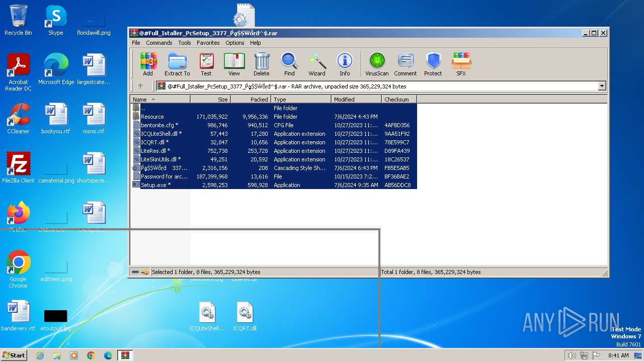Image resolution: width=644 pixels, height=362 pixels.
Task: Open the Recycle Bin desktop icon
Action: coord(18,20)
